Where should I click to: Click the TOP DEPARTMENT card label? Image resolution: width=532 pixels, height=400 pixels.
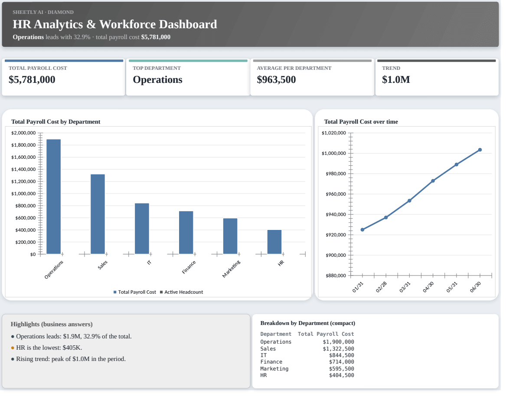pos(157,68)
